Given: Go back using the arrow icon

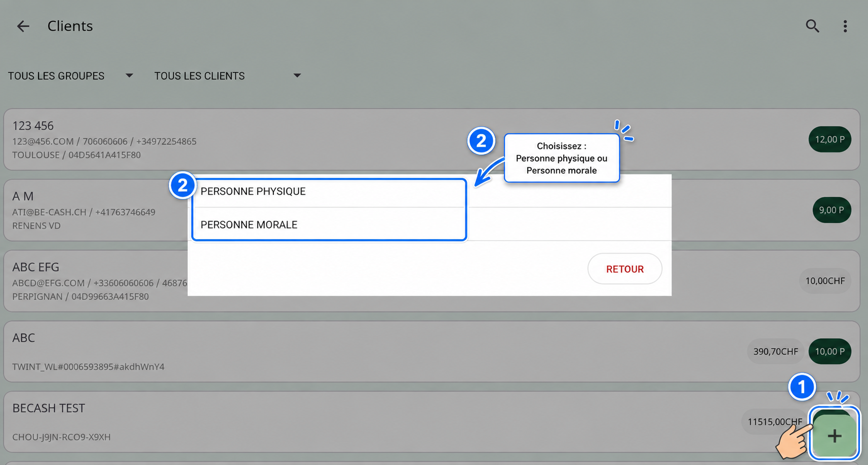Looking at the screenshot, I should (23, 26).
